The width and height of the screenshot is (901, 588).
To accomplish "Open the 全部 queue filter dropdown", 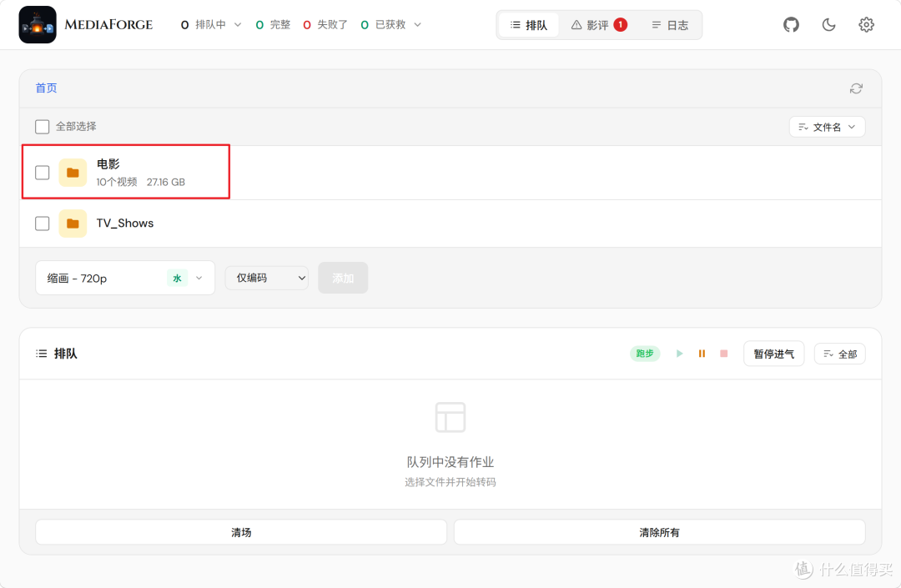I will click(839, 354).
